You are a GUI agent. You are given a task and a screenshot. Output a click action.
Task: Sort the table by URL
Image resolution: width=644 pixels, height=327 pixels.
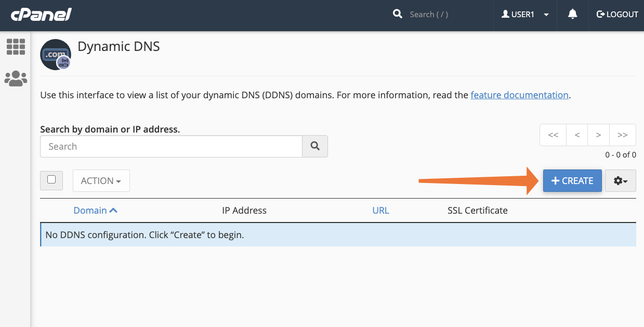pyautogui.click(x=380, y=210)
